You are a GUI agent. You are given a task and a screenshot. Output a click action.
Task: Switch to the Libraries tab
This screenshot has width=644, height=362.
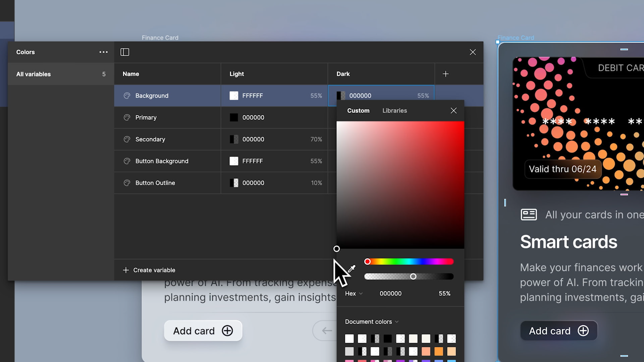[x=394, y=110]
